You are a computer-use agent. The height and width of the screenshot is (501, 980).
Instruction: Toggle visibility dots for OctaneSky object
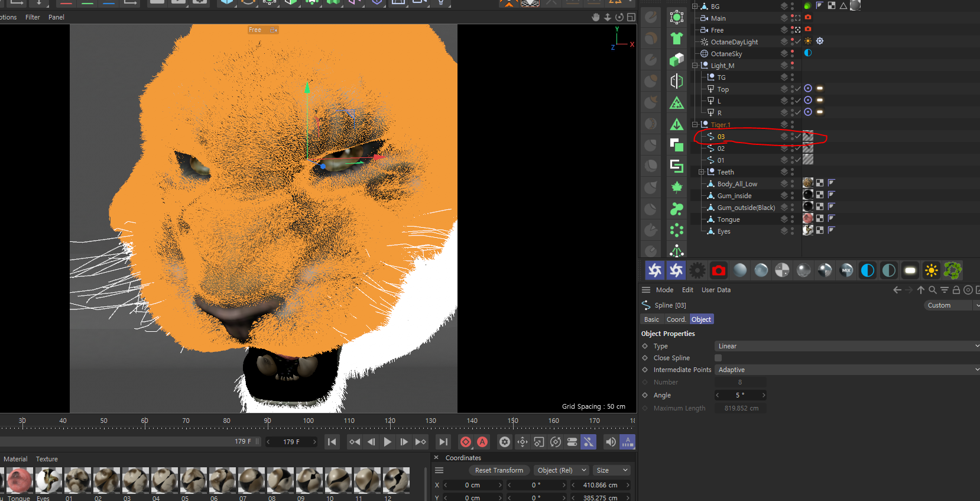(x=792, y=53)
